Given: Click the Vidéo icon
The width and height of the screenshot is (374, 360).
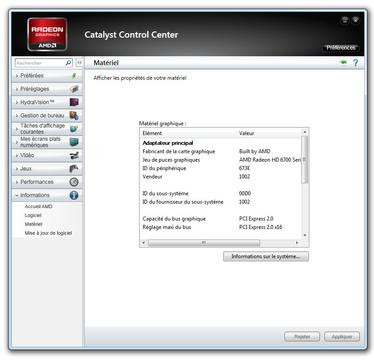Looking at the screenshot, I should [74, 155].
